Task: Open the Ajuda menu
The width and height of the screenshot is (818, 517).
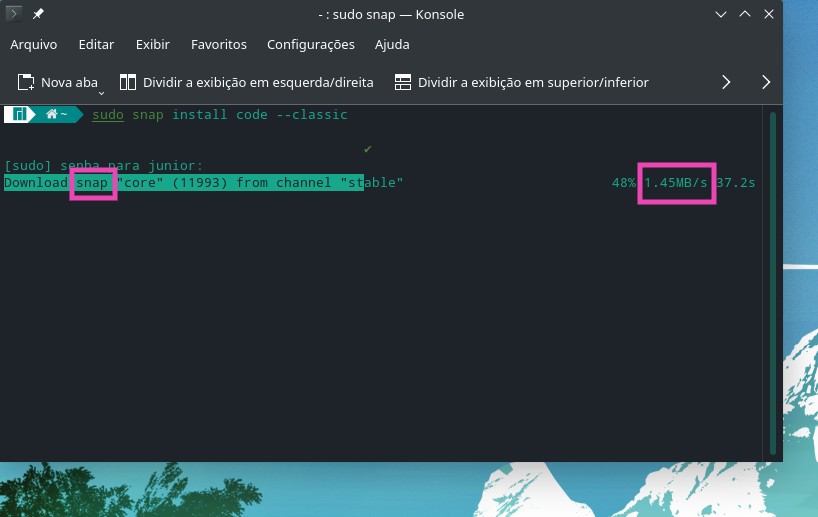Action: click(392, 44)
